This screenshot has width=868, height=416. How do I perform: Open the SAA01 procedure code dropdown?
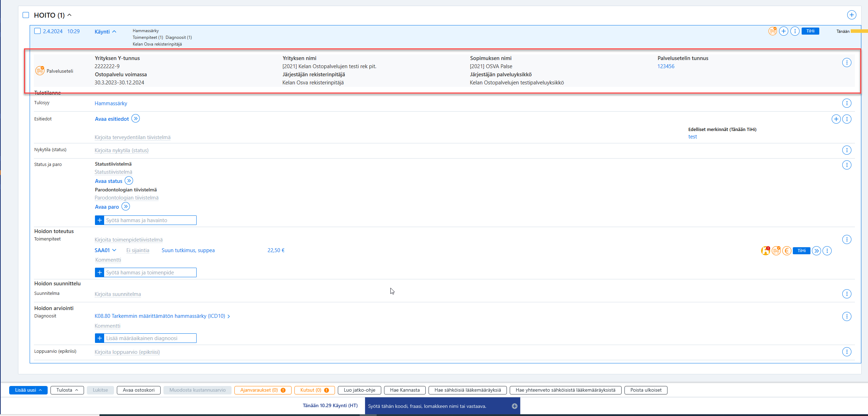click(105, 250)
